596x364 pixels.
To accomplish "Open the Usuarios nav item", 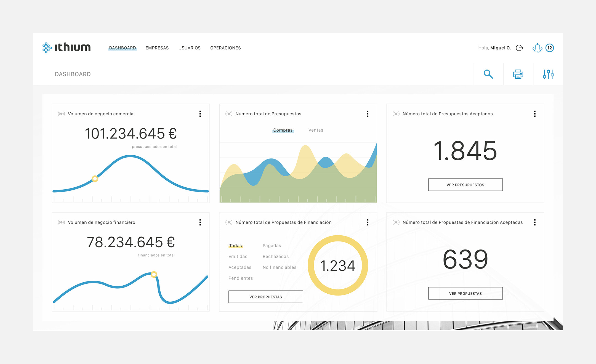I will tap(190, 48).
